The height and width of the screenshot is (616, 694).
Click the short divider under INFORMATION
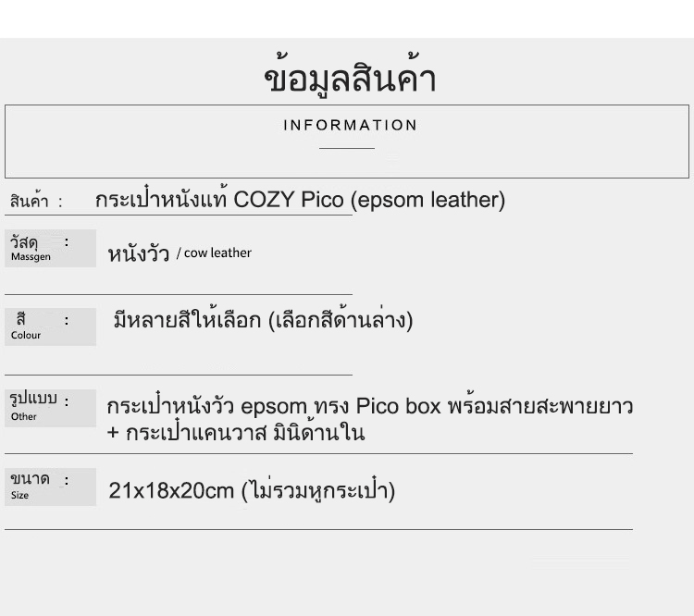click(347, 148)
